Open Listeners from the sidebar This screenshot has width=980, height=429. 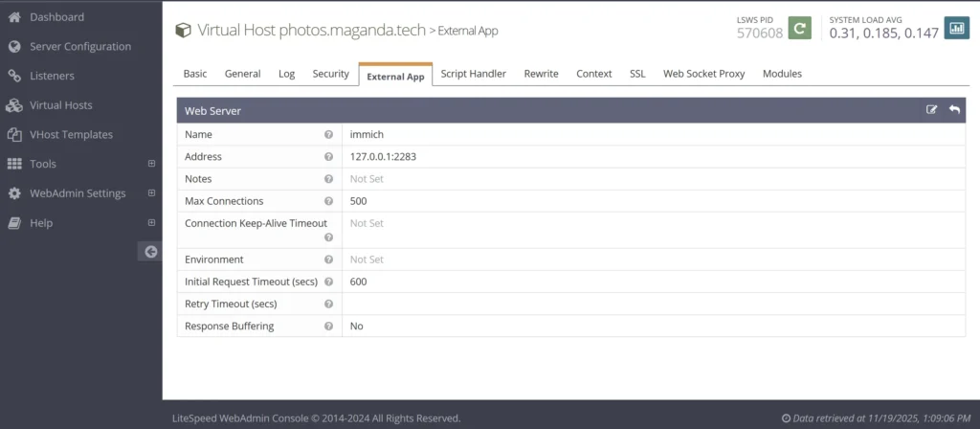point(52,76)
